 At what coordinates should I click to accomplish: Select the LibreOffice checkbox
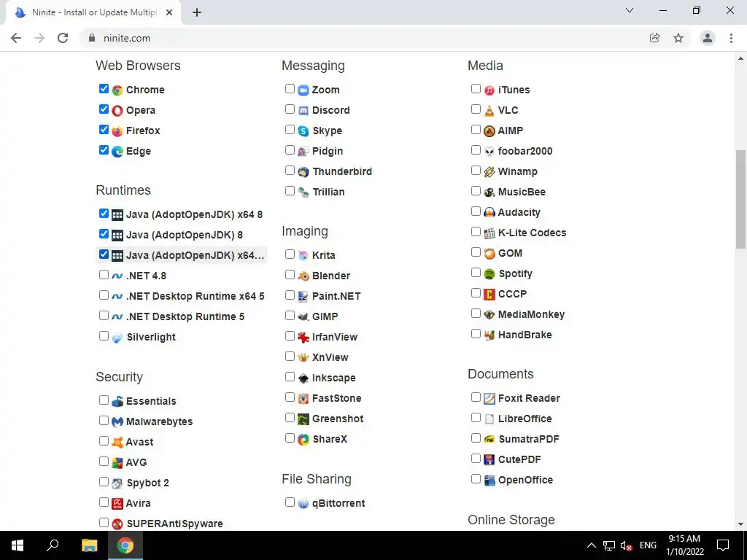476,418
